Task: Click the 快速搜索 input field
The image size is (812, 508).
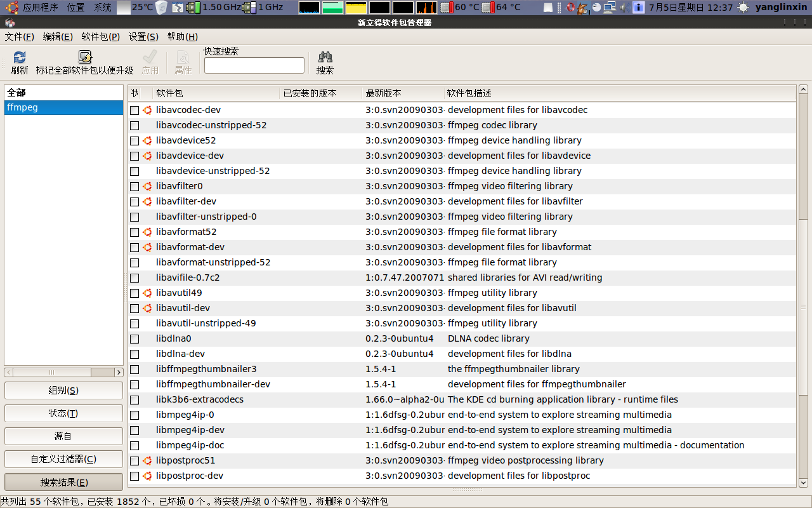Action: pos(254,65)
